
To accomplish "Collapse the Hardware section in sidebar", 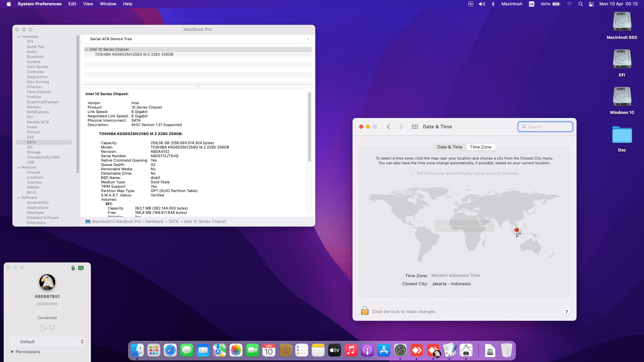I will (x=19, y=37).
